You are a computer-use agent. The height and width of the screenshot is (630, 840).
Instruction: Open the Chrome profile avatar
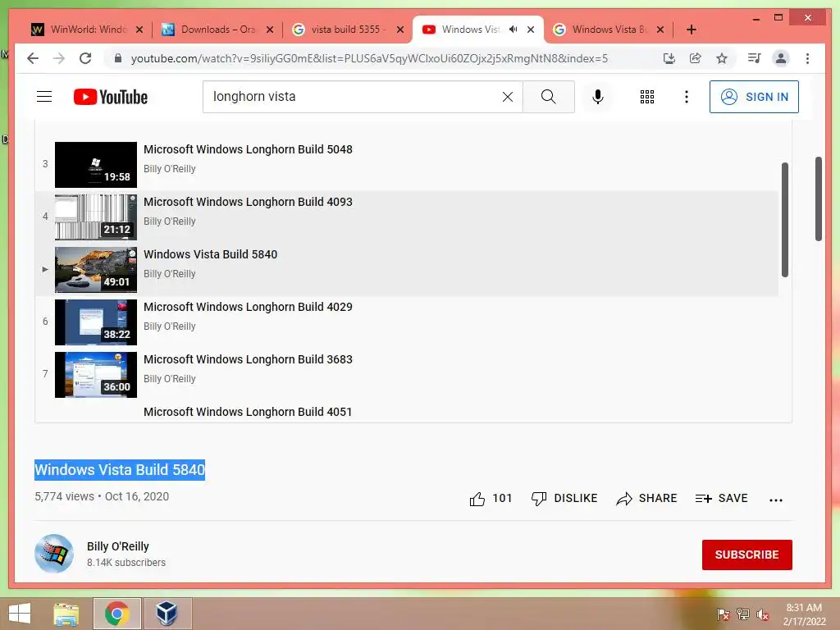pos(781,58)
